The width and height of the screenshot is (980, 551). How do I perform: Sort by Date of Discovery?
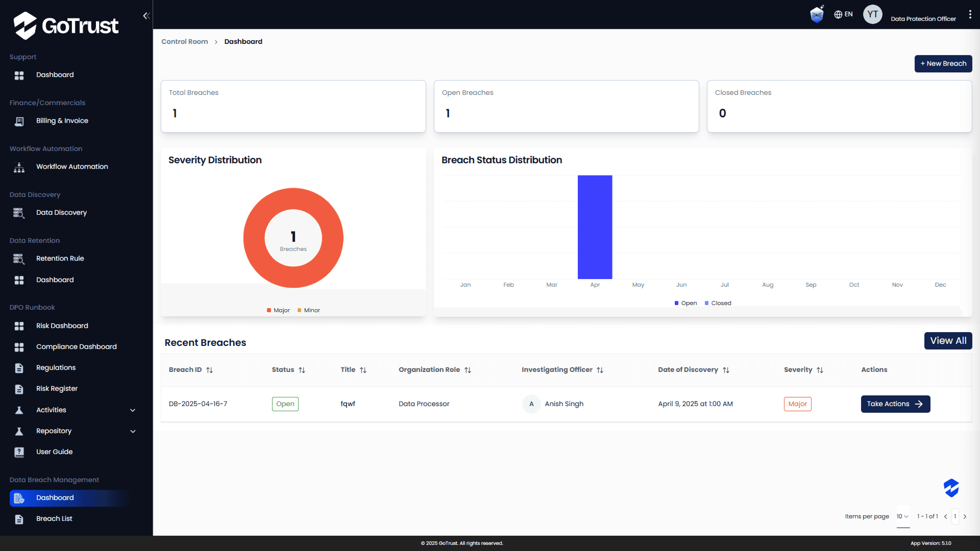tap(726, 370)
